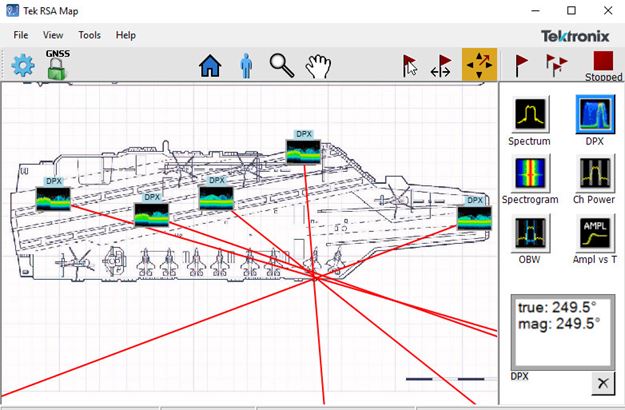Open the Tools menu
Screen dimensions: 625x410
[x=89, y=35]
